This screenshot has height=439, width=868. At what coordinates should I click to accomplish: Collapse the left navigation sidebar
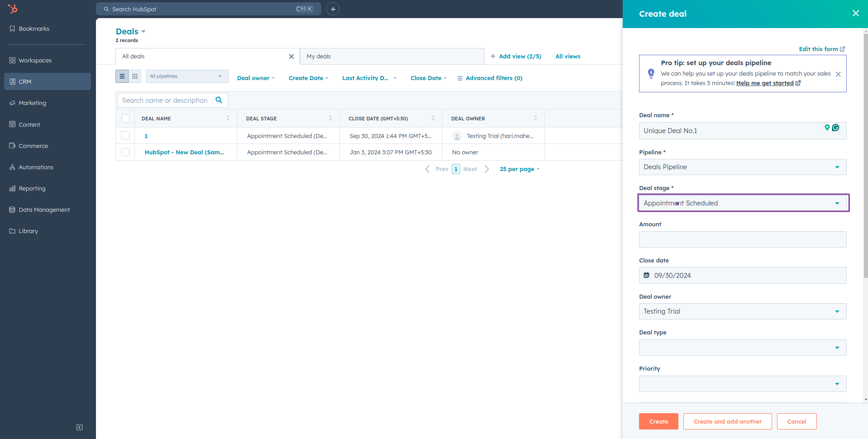pyautogui.click(x=80, y=427)
